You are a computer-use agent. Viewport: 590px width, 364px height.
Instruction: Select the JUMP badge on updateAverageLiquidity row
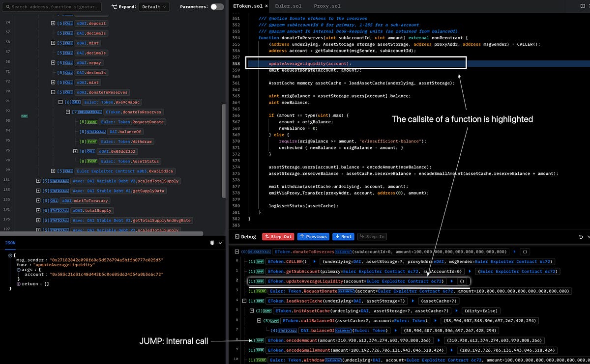pos(259,281)
